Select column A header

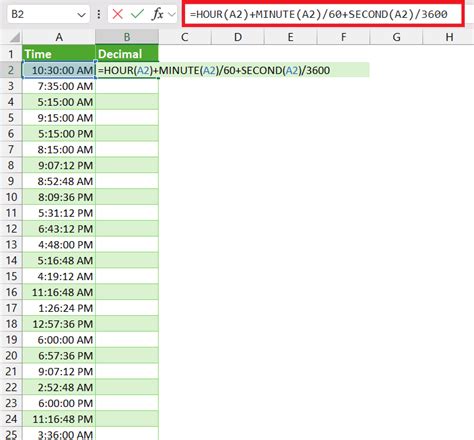coord(59,37)
